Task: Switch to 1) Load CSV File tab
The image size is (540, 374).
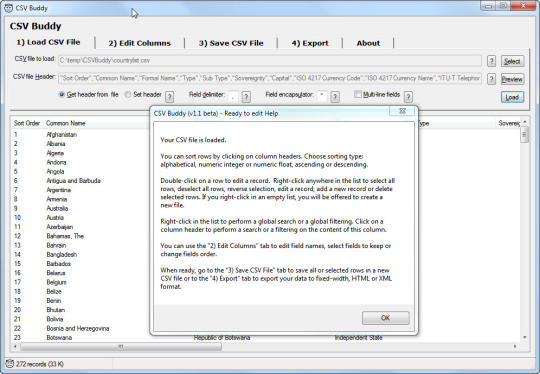Action: pyautogui.click(x=48, y=42)
